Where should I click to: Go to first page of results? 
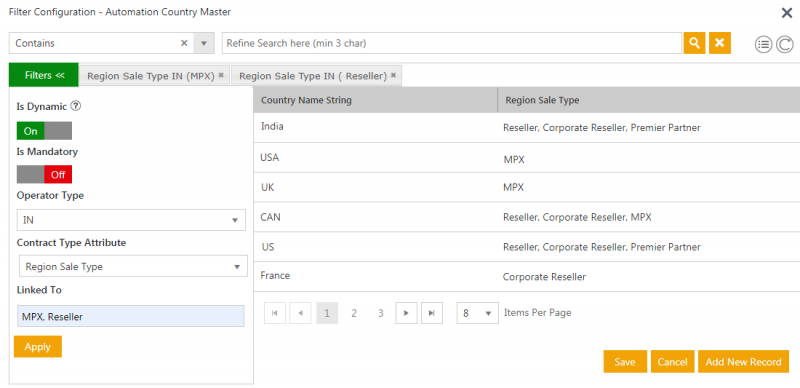(274, 313)
